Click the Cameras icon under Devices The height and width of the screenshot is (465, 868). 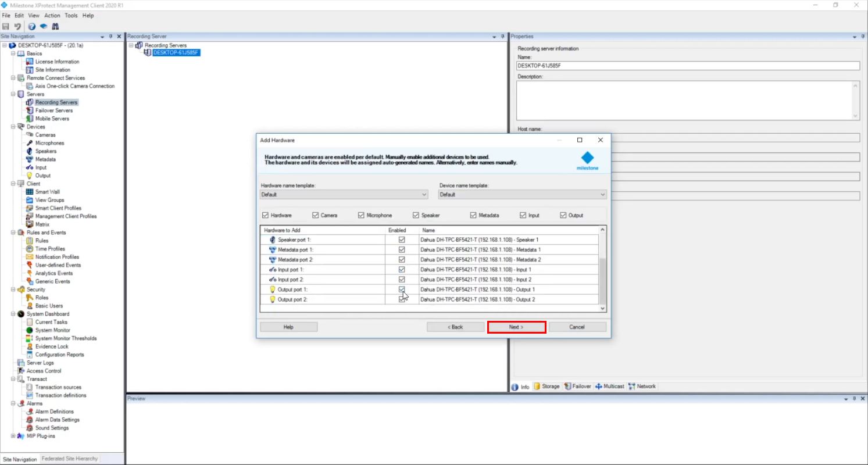(x=30, y=135)
